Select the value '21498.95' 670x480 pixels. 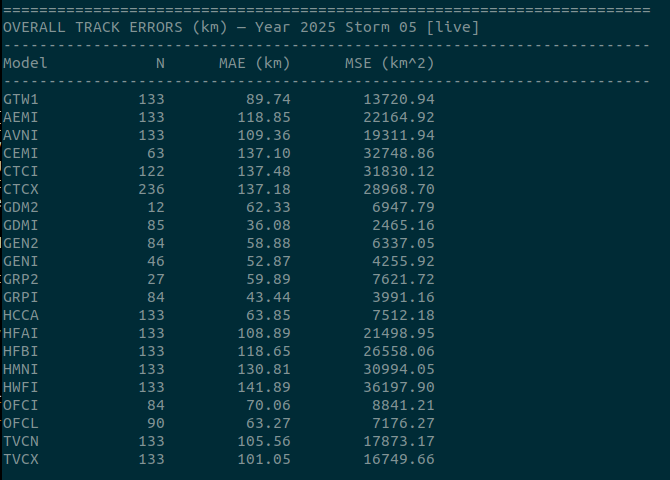(x=399, y=333)
